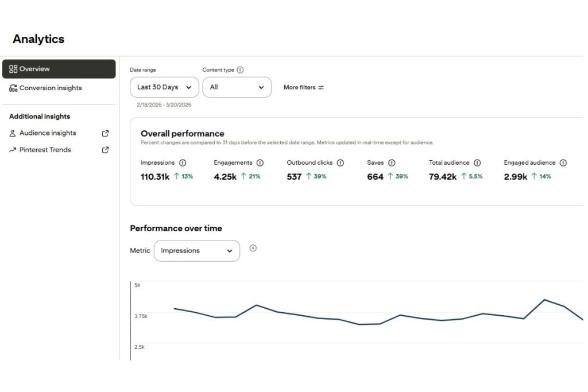Click the Pinterest Trends arrow icon
588x392 pixels.
click(x=13, y=150)
